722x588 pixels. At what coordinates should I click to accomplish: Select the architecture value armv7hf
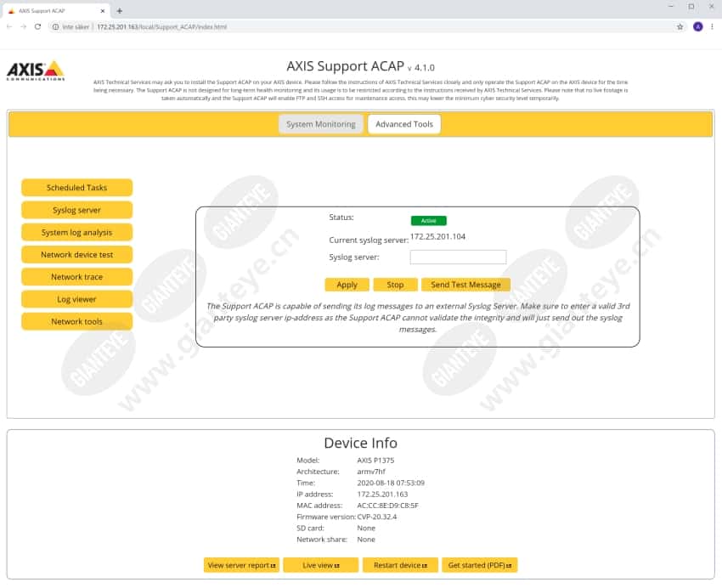[371, 472]
